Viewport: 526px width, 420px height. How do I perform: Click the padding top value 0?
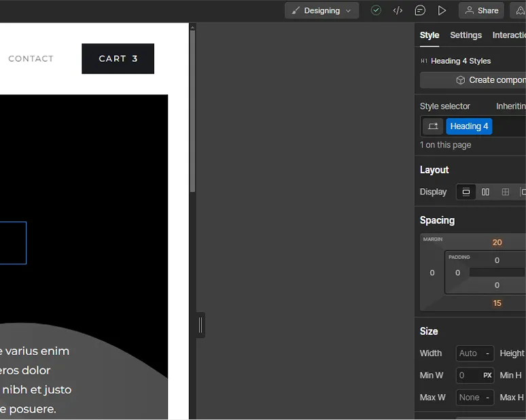click(497, 260)
